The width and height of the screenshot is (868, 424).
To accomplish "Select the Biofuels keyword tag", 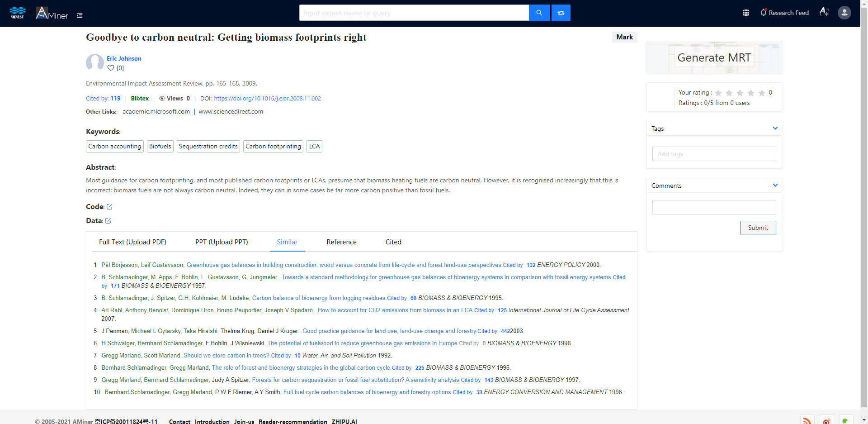I will tap(160, 146).
